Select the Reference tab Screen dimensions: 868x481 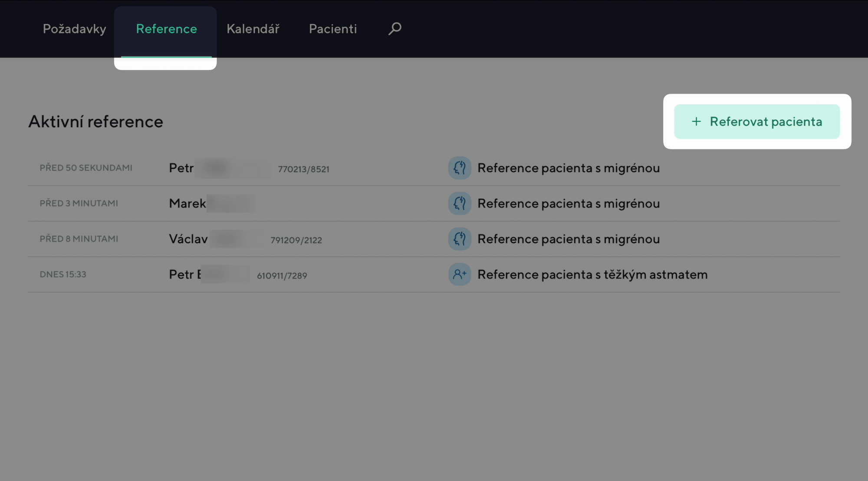tap(166, 29)
